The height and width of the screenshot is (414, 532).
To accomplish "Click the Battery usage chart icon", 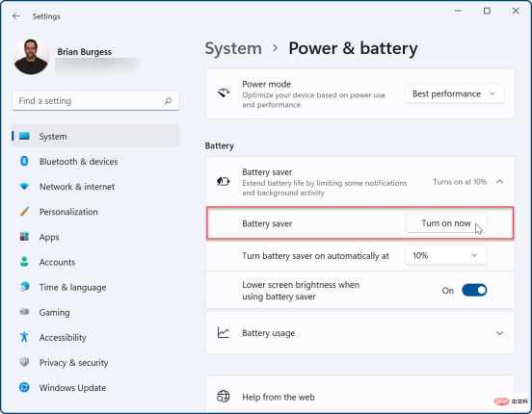I will click(x=224, y=332).
